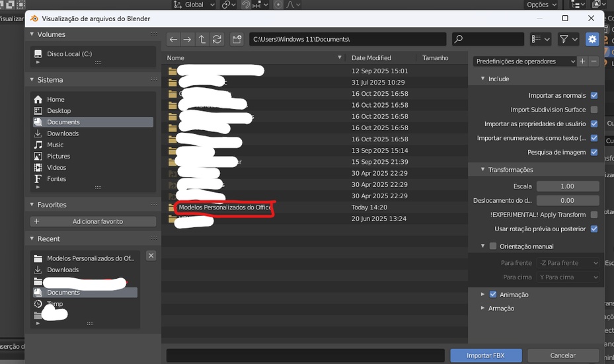This screenshot has width=614, height=364.
Task: Click the Importar FBX button
Action: pos(486,355)
